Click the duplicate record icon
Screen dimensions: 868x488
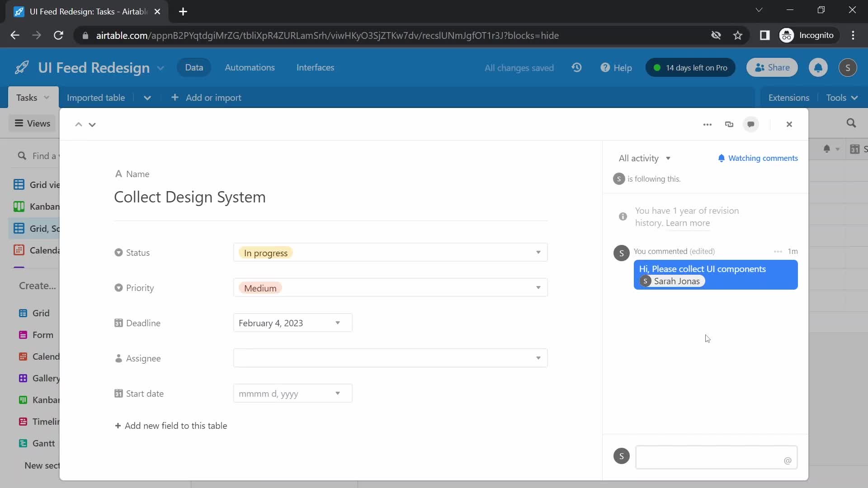[729, 124]
